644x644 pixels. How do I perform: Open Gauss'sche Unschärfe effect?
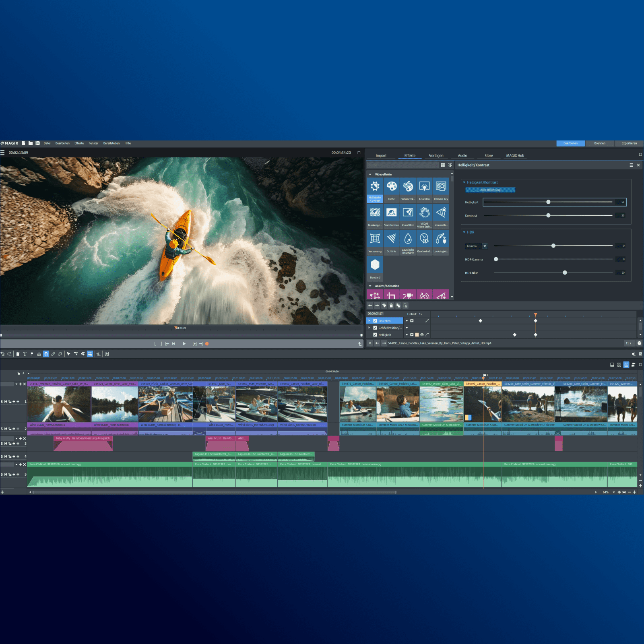pyautogui.click(x=408, y=243)
